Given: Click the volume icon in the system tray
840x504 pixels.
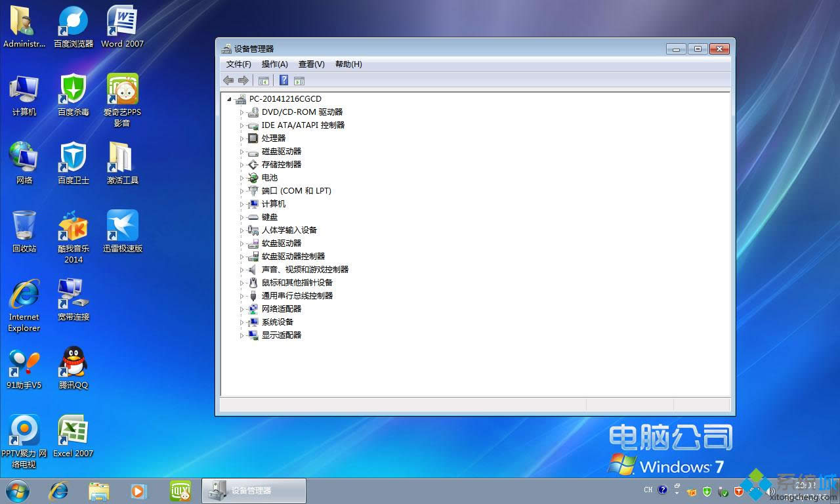Looking at the screenshot, I should click(771, 490).
